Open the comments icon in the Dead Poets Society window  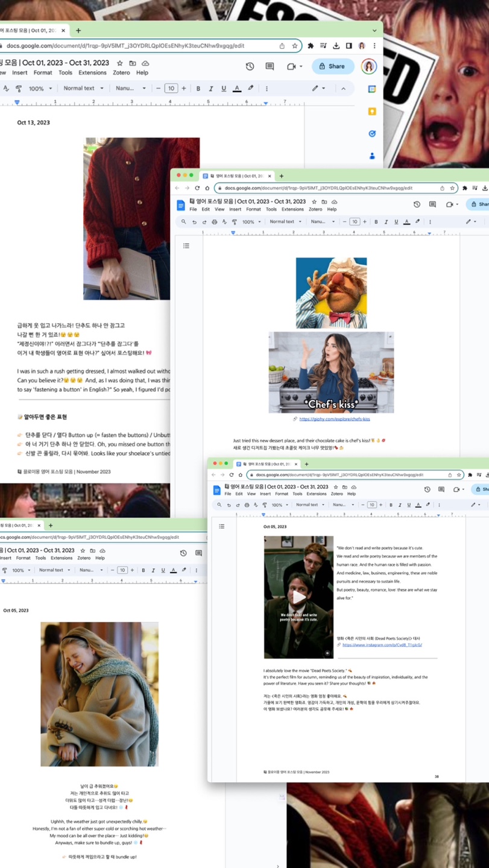point(441,489)
